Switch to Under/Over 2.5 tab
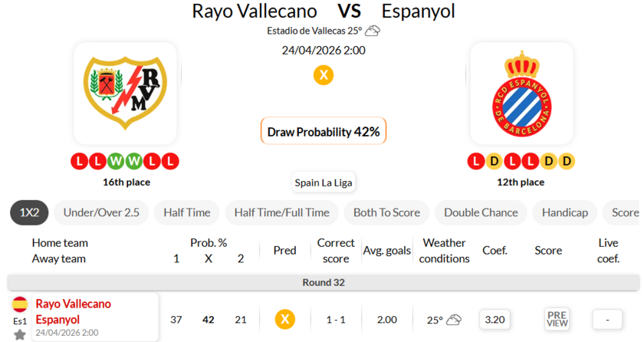644x342 pixels. tap(101, 212)
